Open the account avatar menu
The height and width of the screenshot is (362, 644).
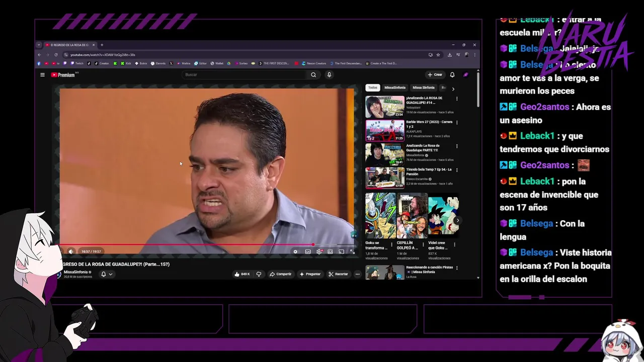[466, 75]
